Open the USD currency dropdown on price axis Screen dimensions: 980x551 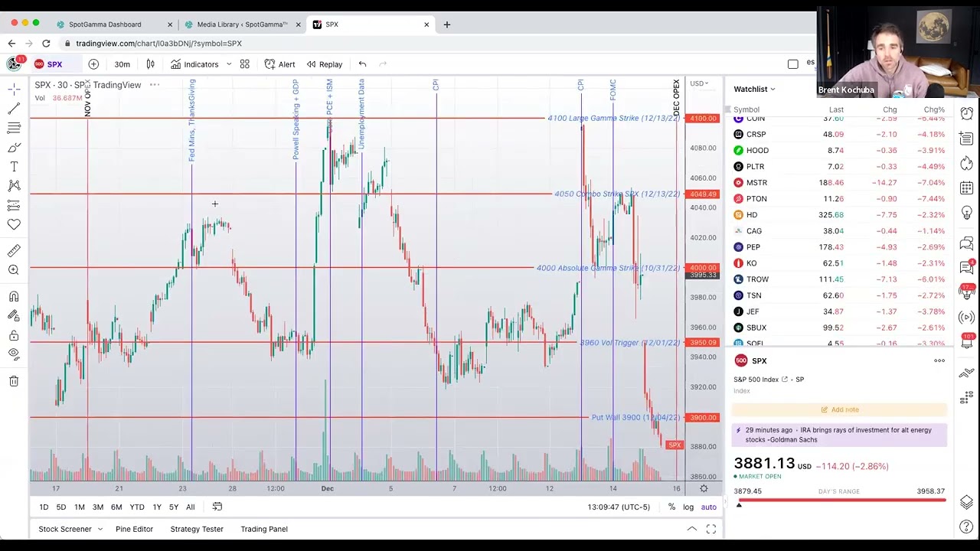[699, 83]
